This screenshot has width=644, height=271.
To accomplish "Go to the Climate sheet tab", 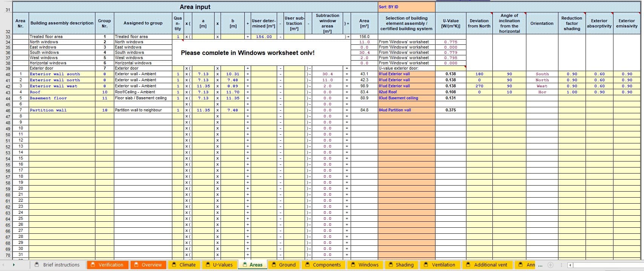I will click(184, 265).
